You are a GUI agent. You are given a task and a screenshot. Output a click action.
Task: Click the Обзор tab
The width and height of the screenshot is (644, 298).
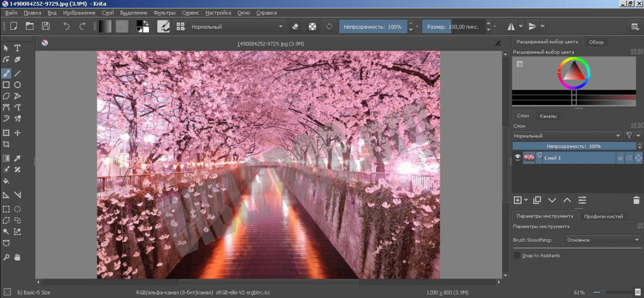tap(596, 42)
